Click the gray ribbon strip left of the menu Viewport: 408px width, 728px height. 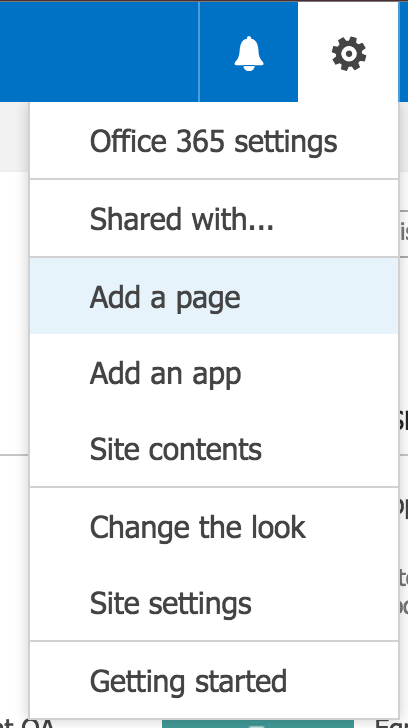14,137
